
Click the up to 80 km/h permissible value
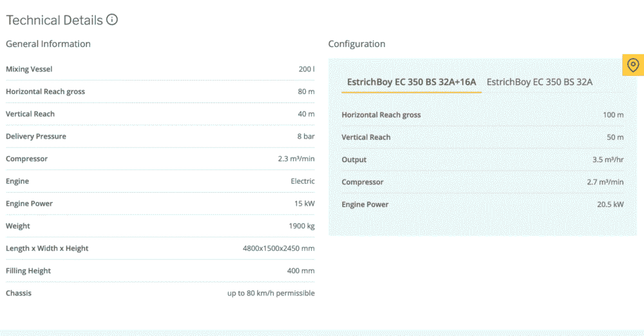coord(271,293)
